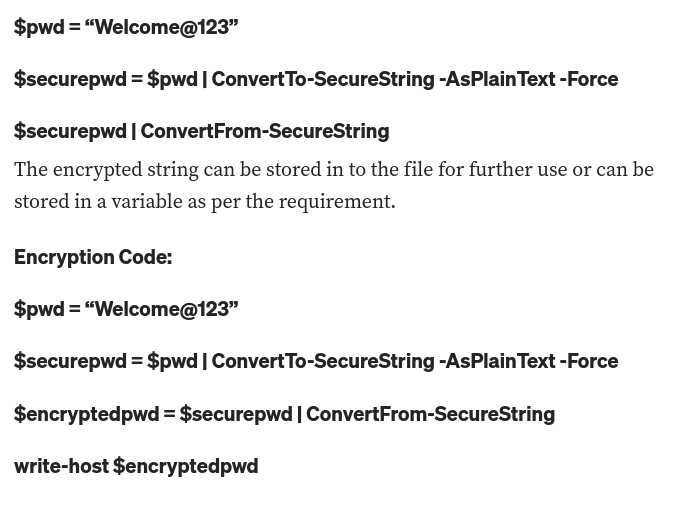The height and width of the screenshot is (505, 683).
Task: Click "Welcome@123" on the very first line
Action: coord(162,27)
